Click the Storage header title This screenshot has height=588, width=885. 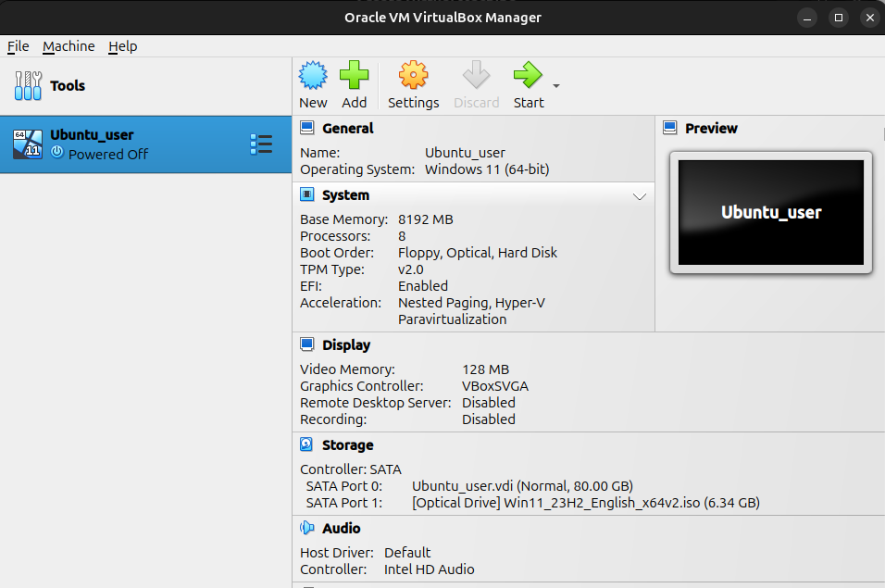pos(348,444)
